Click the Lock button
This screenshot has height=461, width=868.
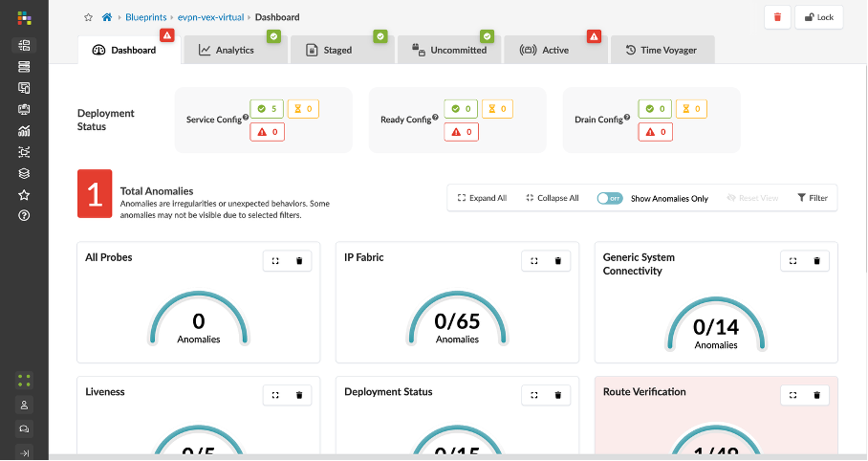819,17
